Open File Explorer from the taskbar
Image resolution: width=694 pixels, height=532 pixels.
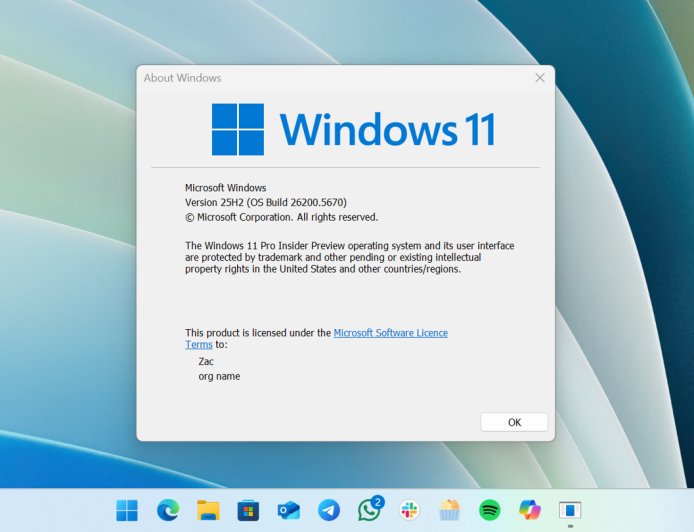tap(208, 510)
